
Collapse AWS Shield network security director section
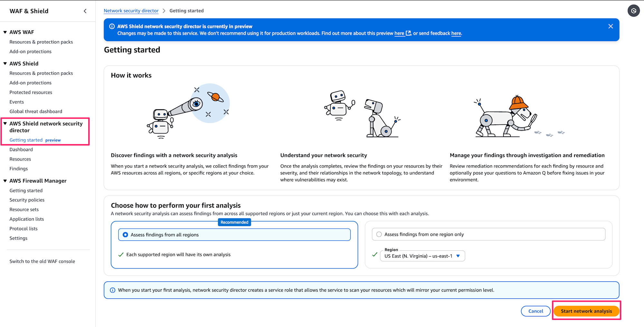pyautogui.click(x=5, y=123)
